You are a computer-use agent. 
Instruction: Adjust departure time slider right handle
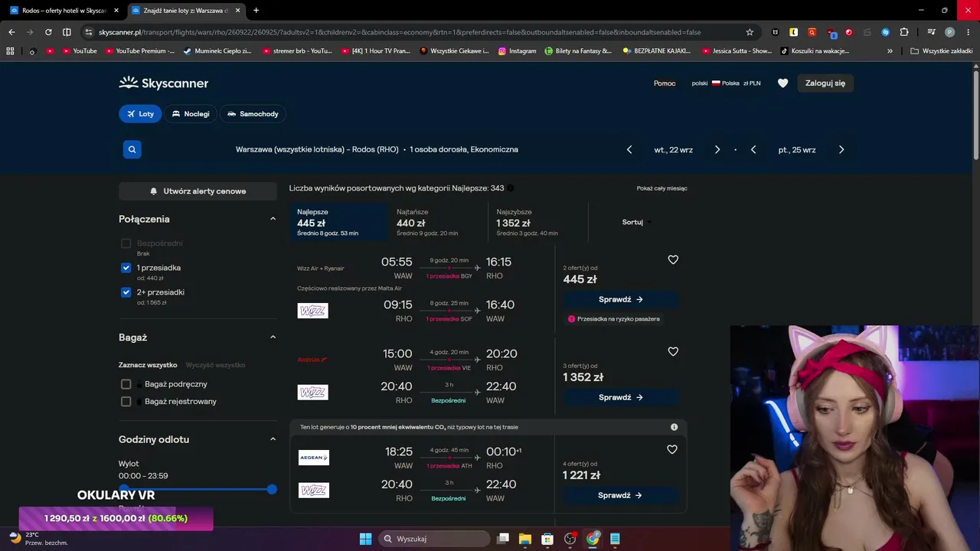[272, 489]
